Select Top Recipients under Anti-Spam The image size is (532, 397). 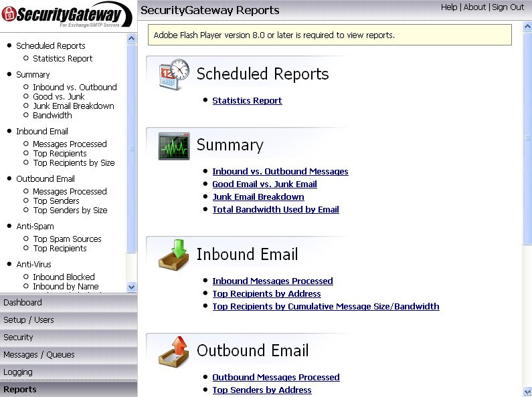click(x=60, y=249)
